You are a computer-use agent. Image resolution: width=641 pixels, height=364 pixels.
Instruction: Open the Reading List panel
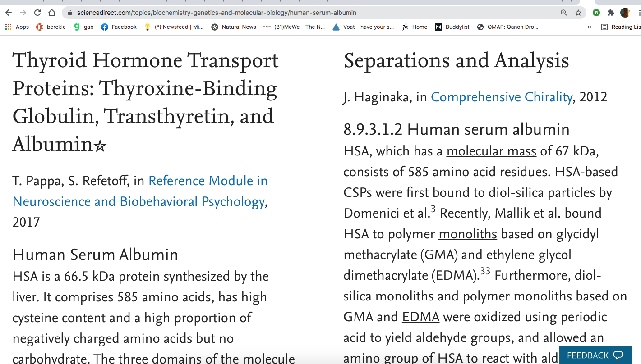621,27
